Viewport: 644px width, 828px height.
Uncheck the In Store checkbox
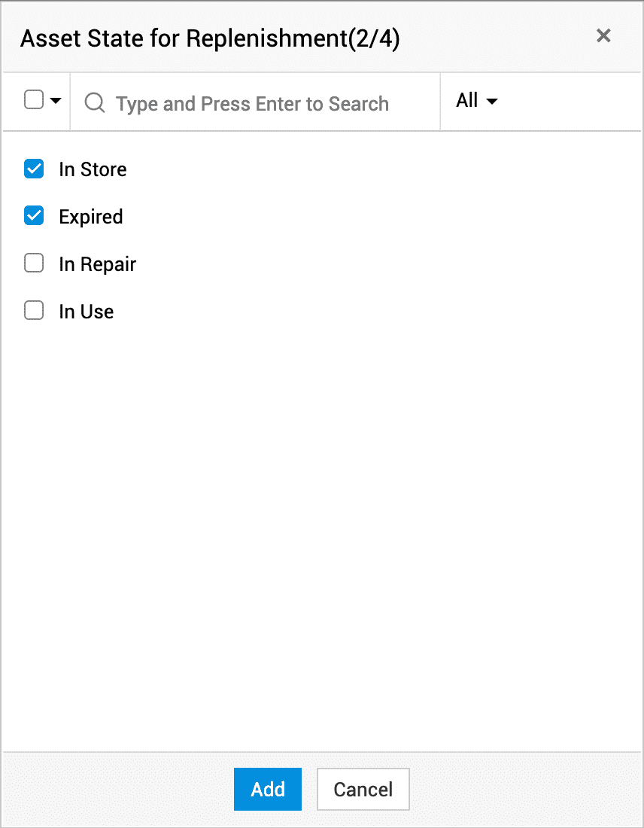(34, 169)
